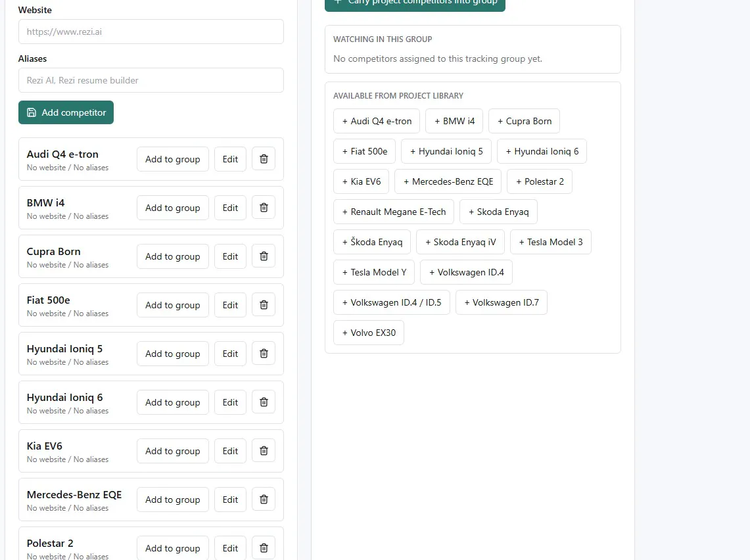Screen dimensions: 750x560
Task: Edit the Kia EV6 entry
Action: pyautogui.click(x=230, y=451)
